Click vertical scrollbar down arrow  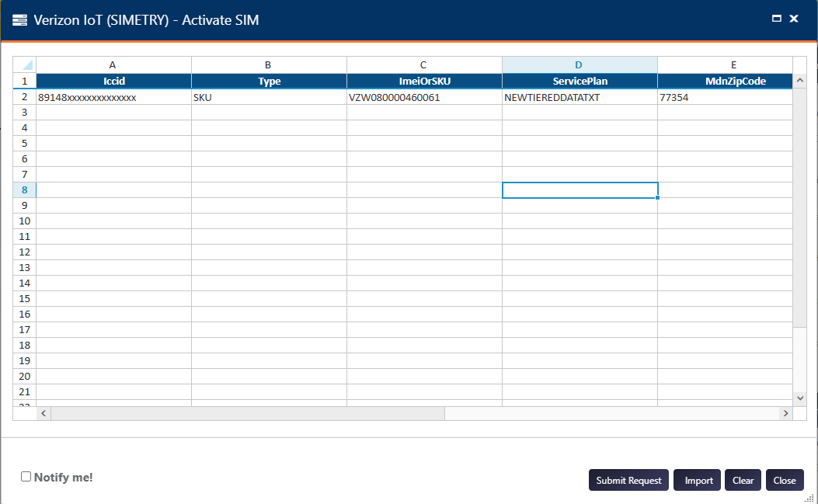pyautogui.click(x=799, y=398)
